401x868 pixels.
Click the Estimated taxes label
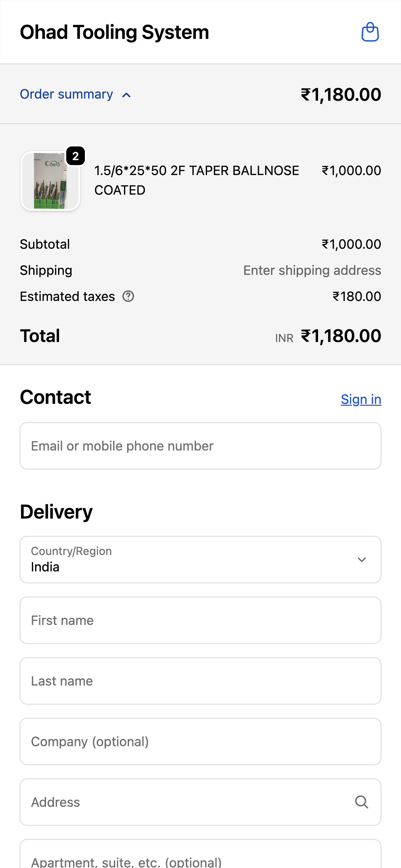pyautogui.click(x=67, y=296)
